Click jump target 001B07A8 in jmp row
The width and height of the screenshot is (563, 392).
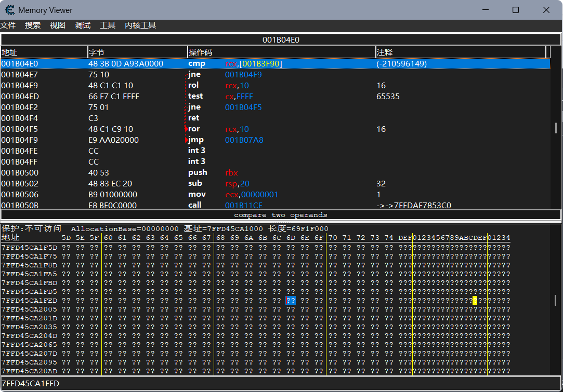(x=244, y=140)
